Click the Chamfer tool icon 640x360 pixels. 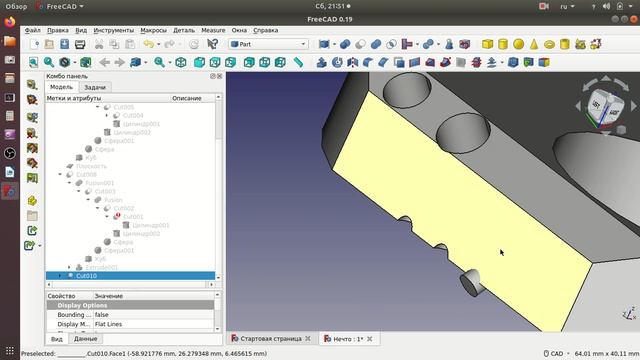(383, 62)
